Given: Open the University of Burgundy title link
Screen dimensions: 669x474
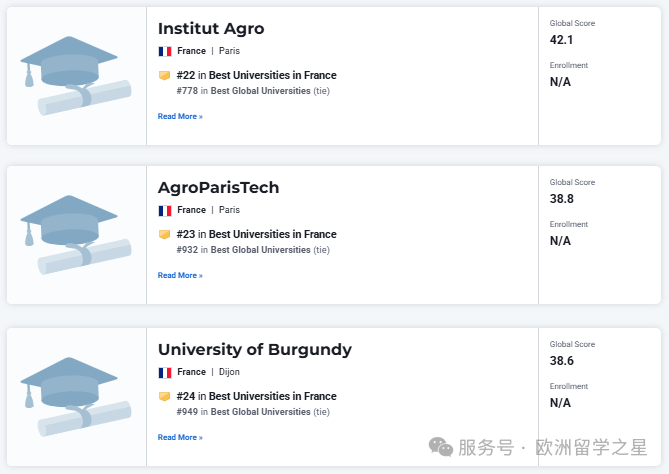Looking at the screenshot, I should [255, 350].
